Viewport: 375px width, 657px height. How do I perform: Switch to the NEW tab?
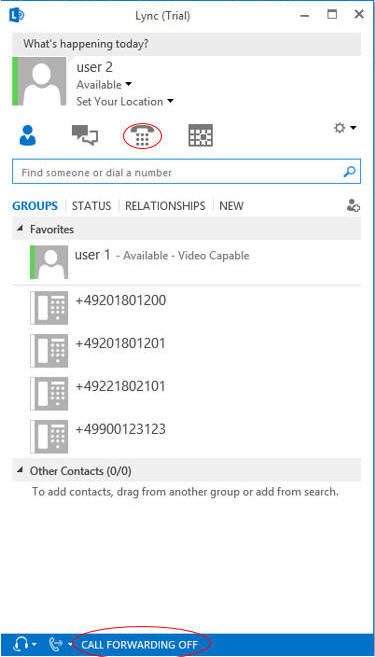[x=231, y=206]
